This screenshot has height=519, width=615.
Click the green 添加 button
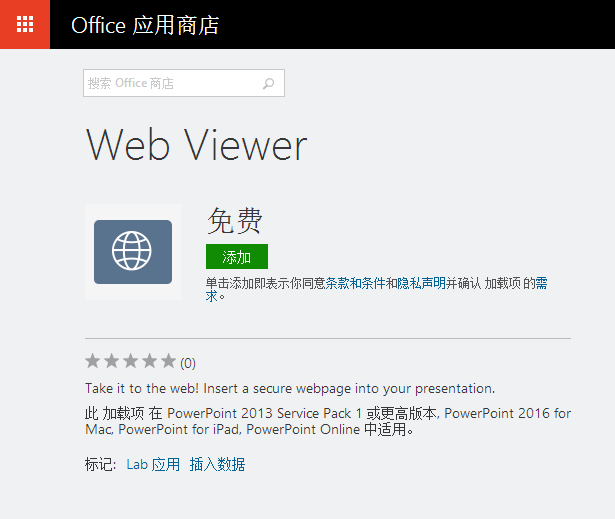(x=237, y=257)
